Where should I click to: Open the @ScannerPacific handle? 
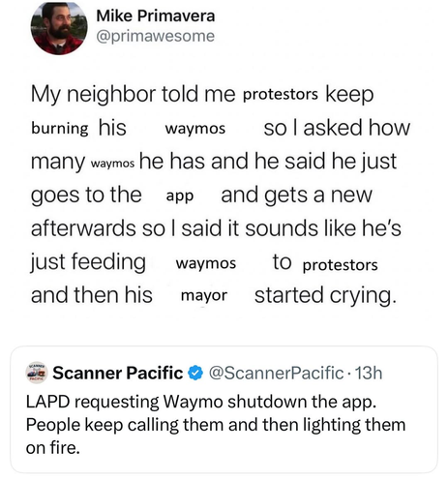(x=276, y=373)
